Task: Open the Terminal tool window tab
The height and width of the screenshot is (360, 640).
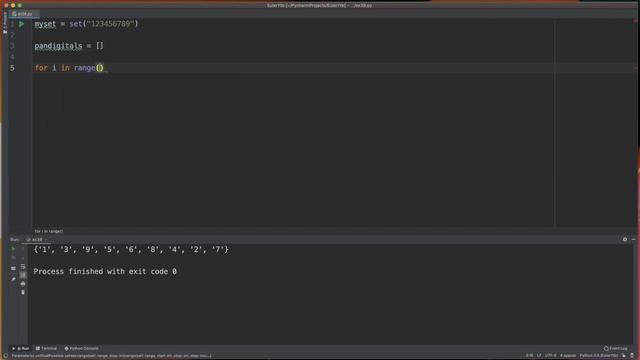Action: [46, 349]
